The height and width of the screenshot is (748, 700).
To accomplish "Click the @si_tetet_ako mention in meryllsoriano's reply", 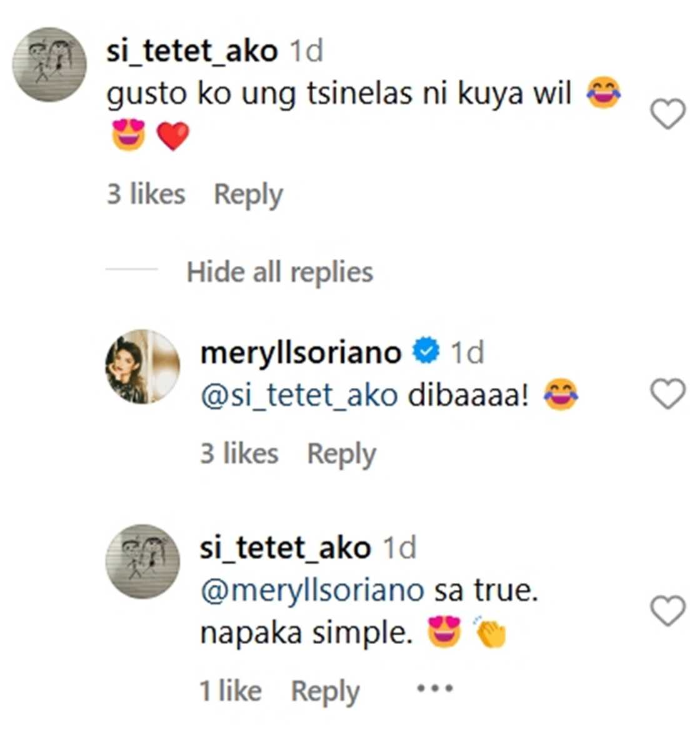I will (299, 396).
